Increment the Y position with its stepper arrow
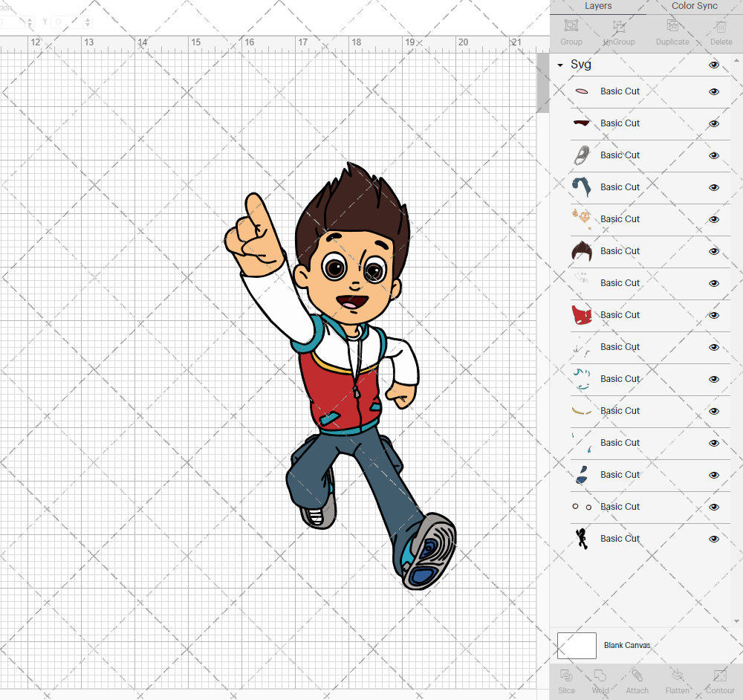This screenshot has width=743, height=700. coord(87,18)
